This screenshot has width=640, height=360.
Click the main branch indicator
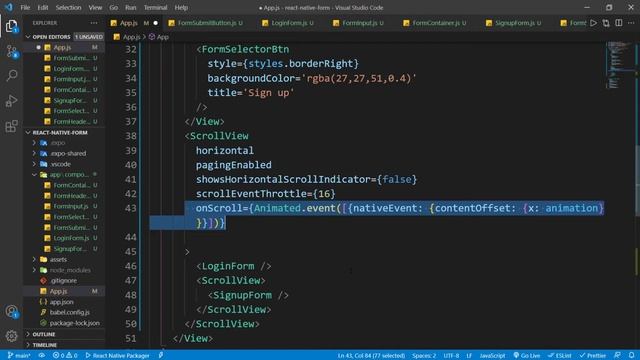pos(19,356)
